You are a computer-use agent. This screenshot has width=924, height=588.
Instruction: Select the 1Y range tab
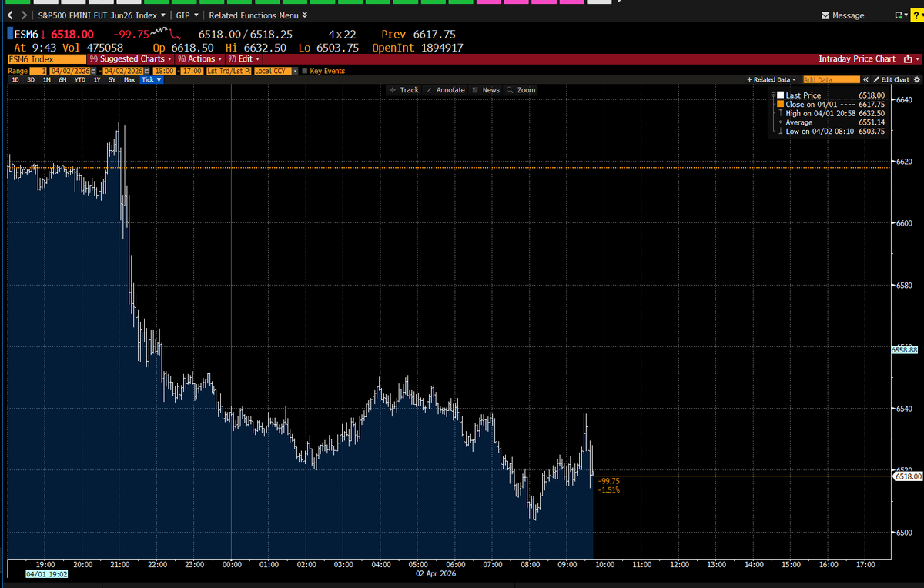pos(96,79)
